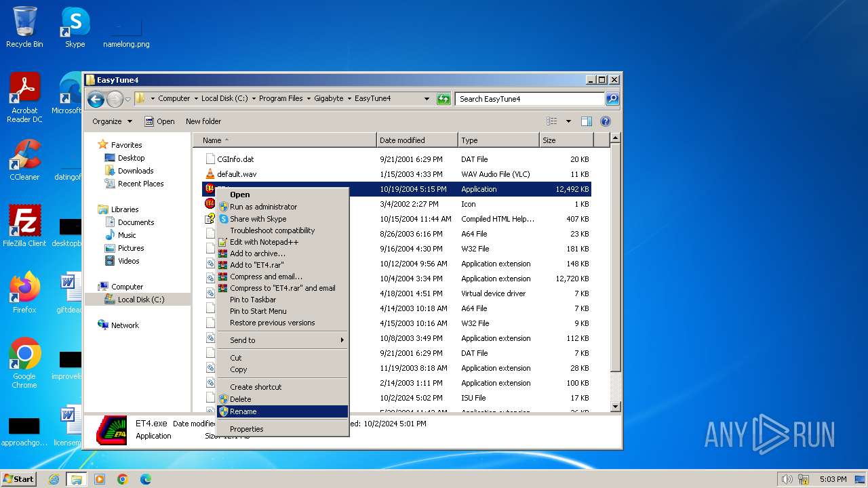Click the search magnifier icon
This screenshot has width=868, height=488.
[x=612, y=99]
